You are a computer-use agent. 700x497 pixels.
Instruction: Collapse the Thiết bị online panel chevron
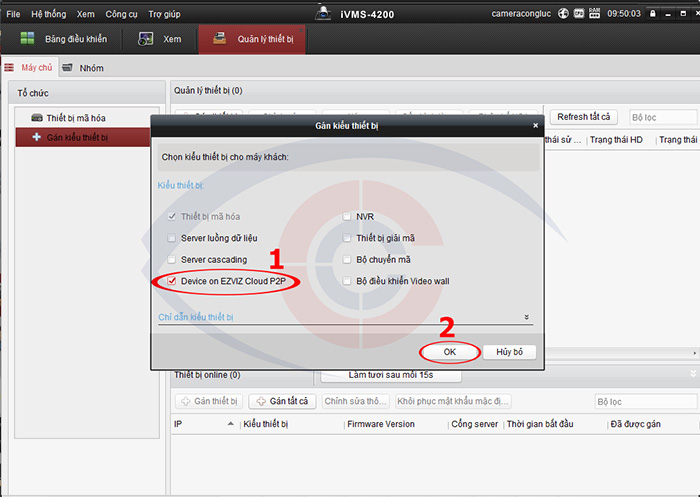693,374
